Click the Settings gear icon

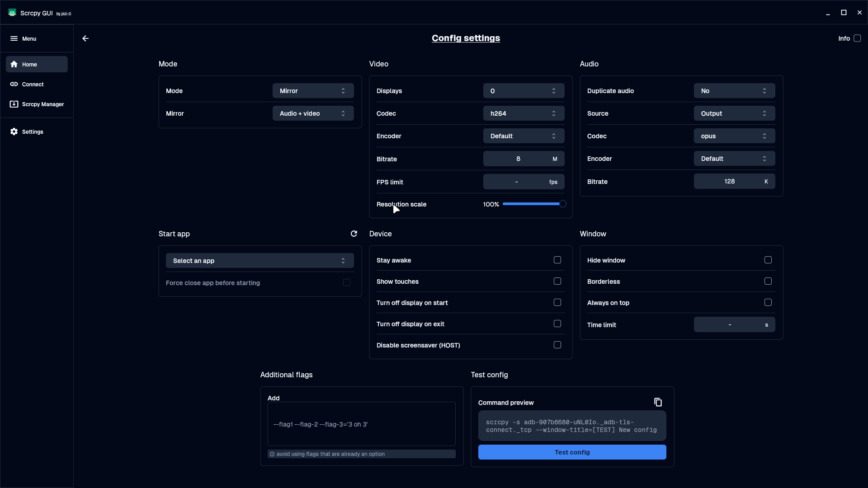(14, 131)
